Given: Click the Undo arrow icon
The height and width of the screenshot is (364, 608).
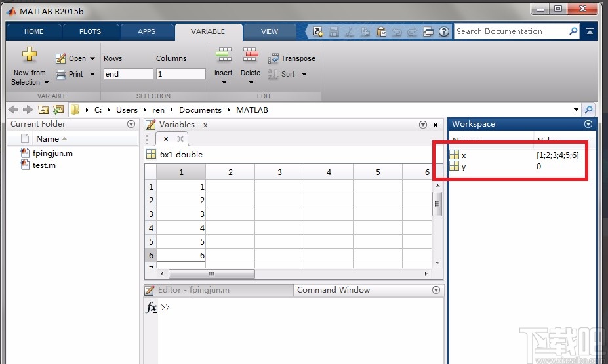Looking at the screenshot, I should point(397,31).
